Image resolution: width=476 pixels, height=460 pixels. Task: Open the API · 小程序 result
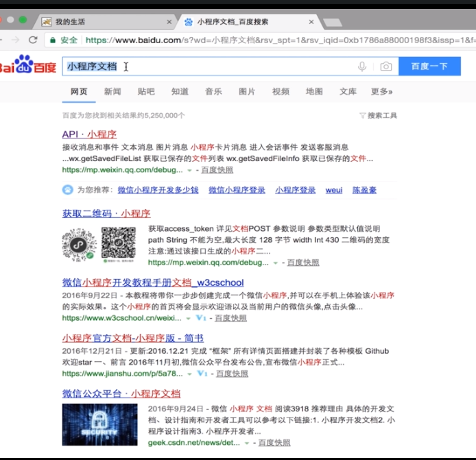coord(90,134)
